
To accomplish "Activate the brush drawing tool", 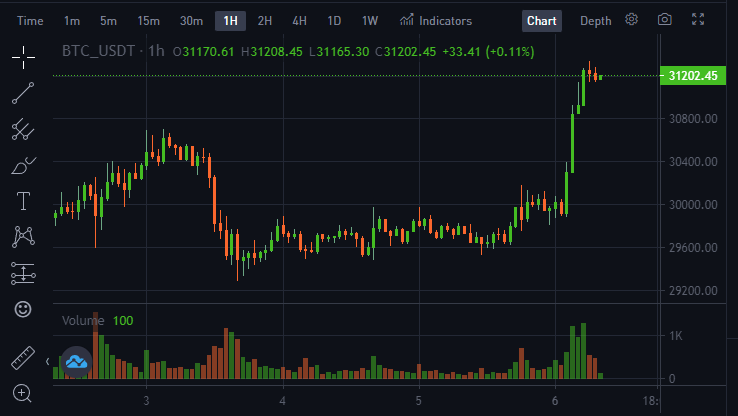I will click(23, 166).
